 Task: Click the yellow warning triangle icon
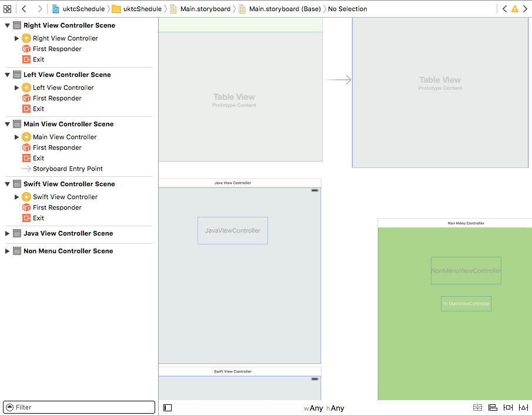click(515, 9)
